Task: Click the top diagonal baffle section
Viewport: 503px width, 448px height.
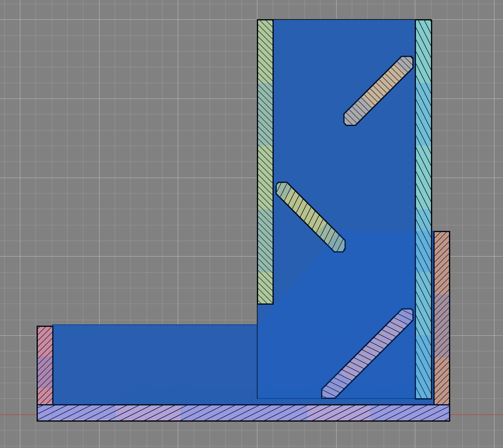Action: (x=378, y=90)
